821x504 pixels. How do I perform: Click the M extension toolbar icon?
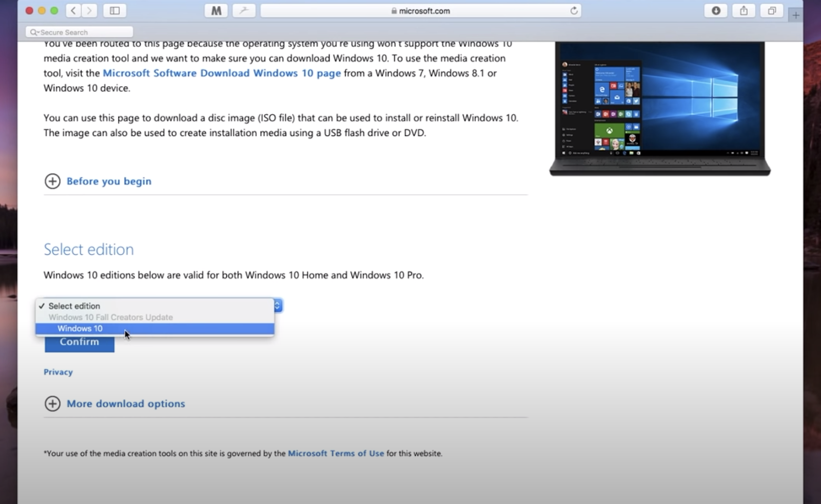tap(216, 10)
